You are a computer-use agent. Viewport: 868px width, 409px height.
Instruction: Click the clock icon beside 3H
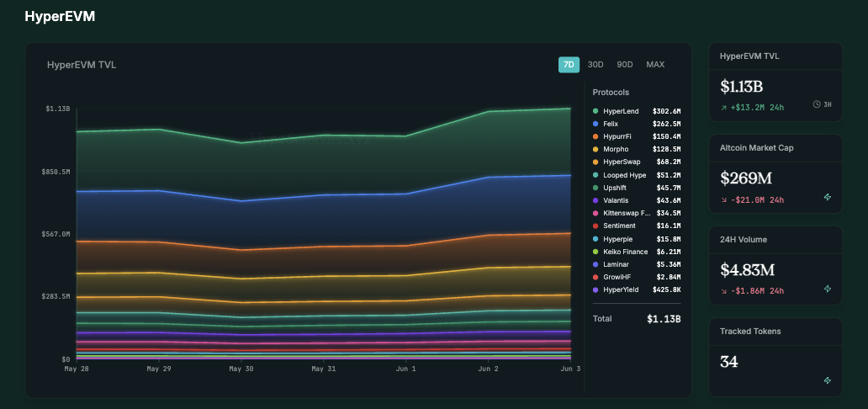(x=818, y=105)
